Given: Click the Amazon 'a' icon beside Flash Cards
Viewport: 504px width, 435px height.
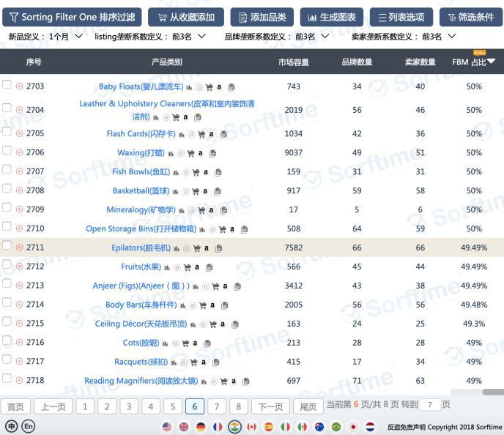Looking at the screenshot, I should pos(211,133).
